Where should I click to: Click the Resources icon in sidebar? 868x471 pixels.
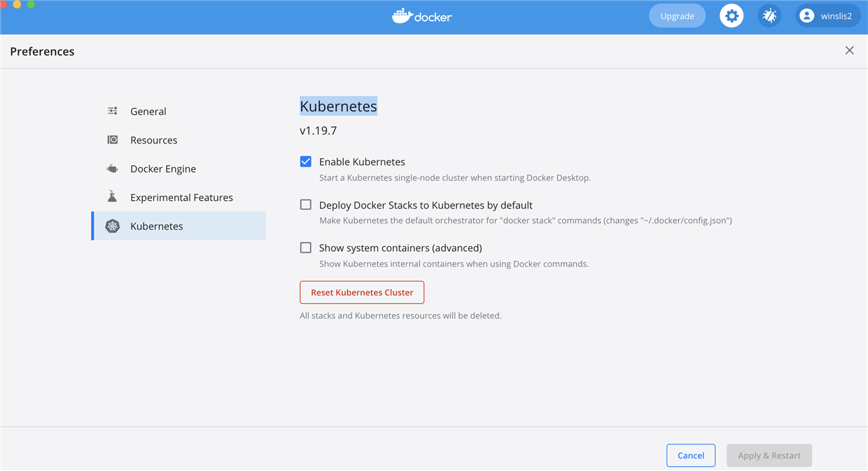tap(113, 140)
